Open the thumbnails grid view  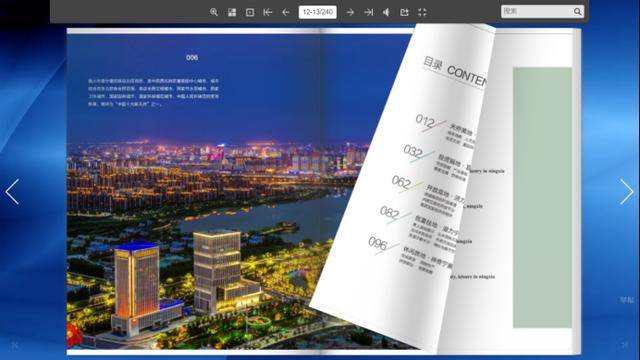(232, 12)
